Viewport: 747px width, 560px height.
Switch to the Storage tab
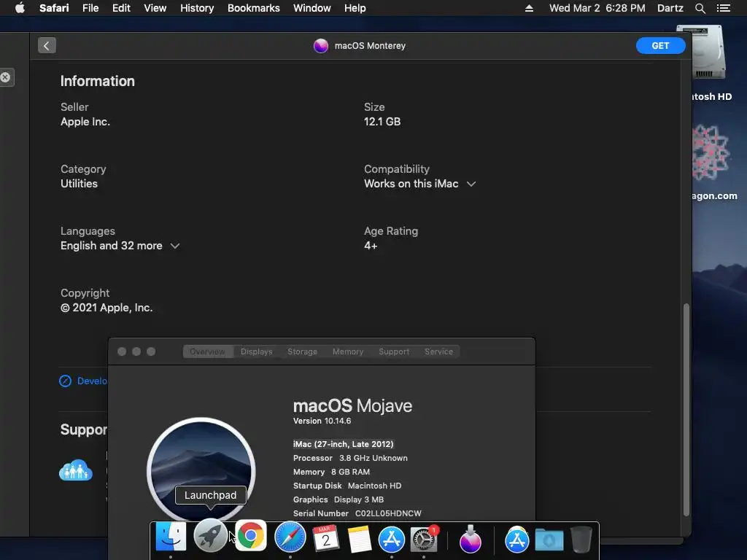(302, 351)
